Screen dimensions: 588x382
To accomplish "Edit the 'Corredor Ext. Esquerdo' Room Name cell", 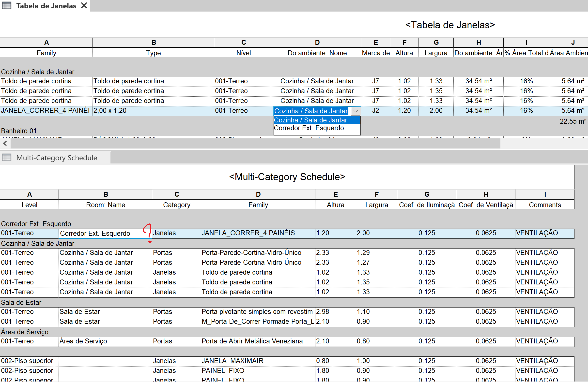I will 105,234.
